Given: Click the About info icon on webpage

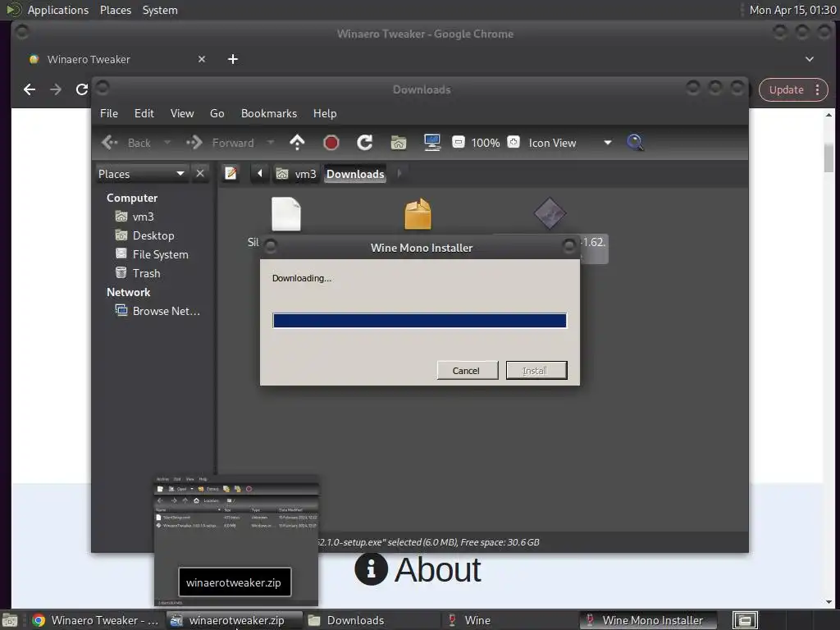Looking at the screenshot, I should [371, 568].
